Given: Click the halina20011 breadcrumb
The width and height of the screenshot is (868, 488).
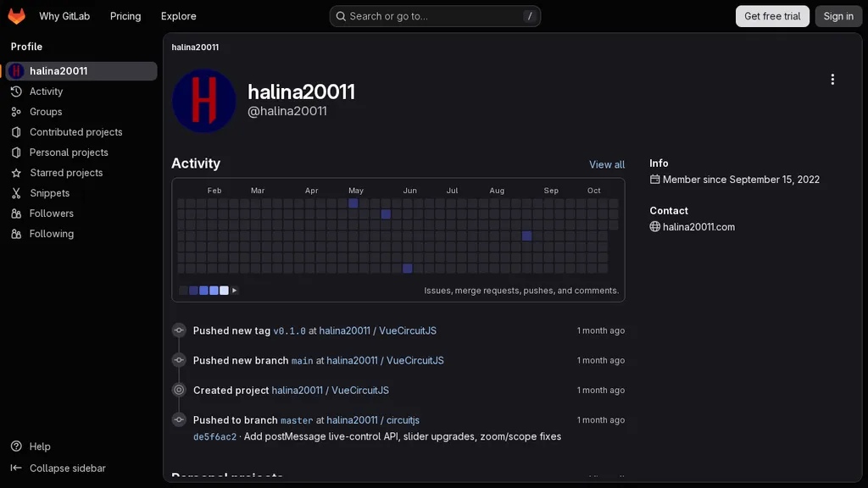Looking at the screenshot, I should (195, 47).
